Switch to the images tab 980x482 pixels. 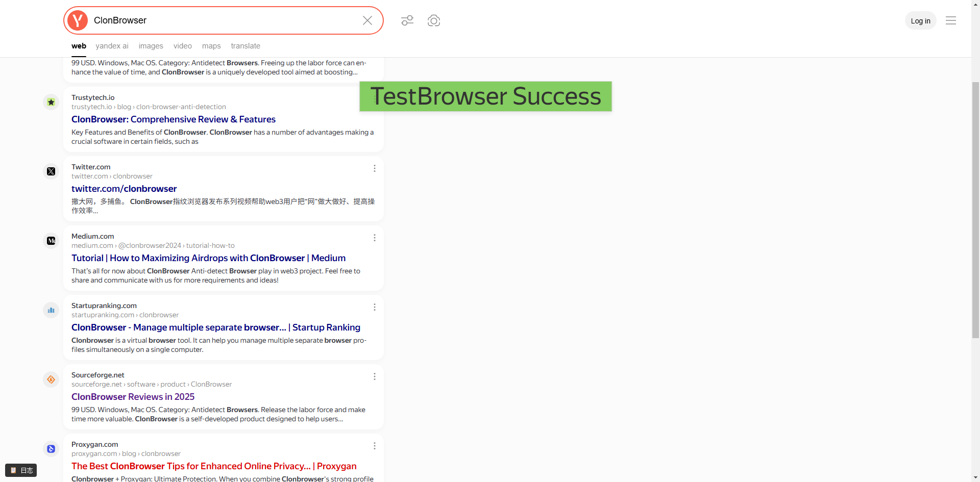[x=151, y=46]
